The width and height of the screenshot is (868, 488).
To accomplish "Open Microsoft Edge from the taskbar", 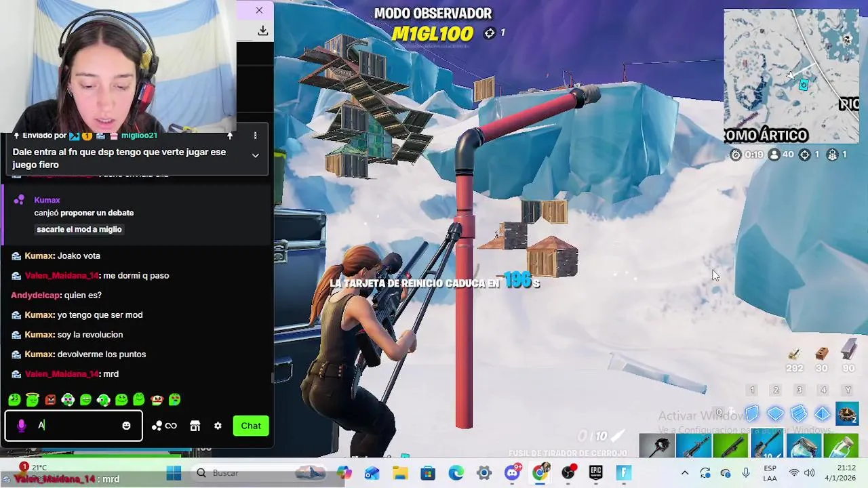I will pyautogui.click(x=456, y=472).
